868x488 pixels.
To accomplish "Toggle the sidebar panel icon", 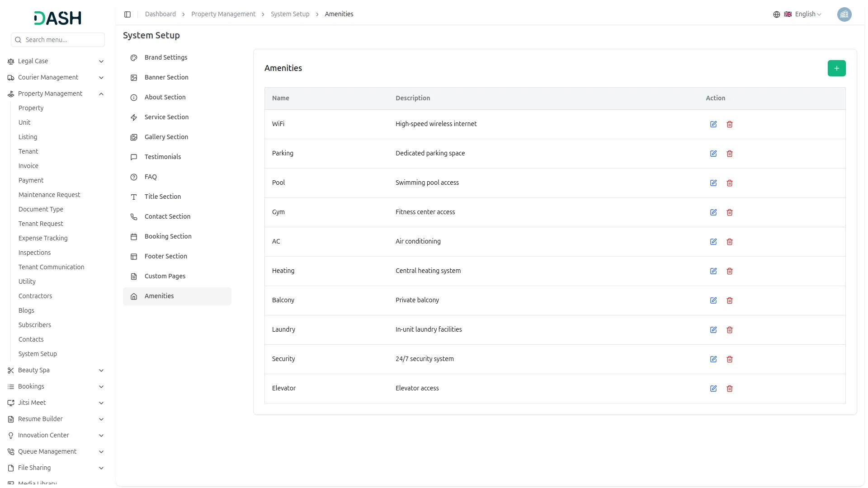I will [x=127, y=14].
